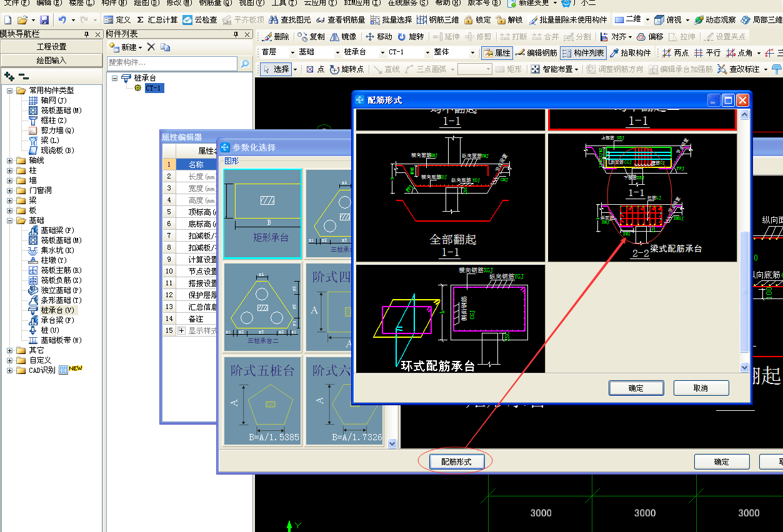
Task: Save the project with the floppy disk icon
Action: [44, 20]
